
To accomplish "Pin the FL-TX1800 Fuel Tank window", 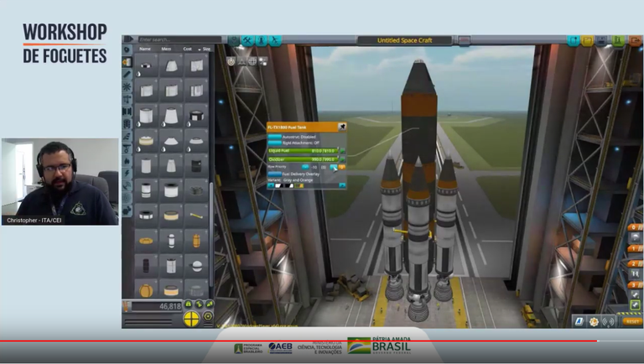I will pyautogui.click(x=342, y=127).
